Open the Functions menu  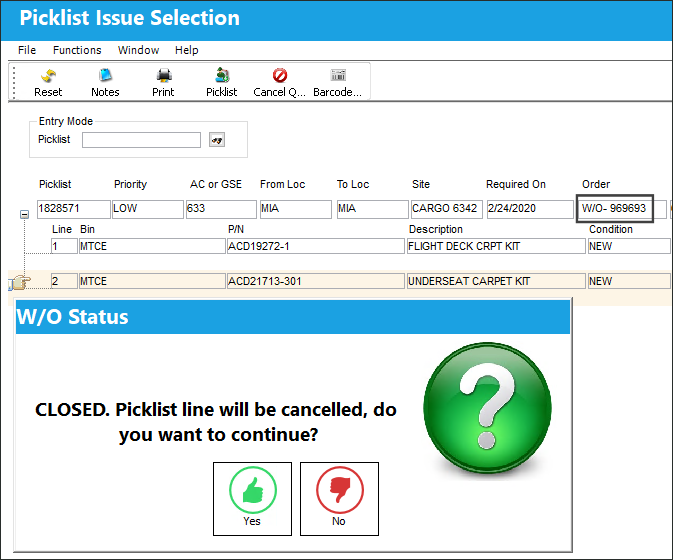click(x=77, y=50)
